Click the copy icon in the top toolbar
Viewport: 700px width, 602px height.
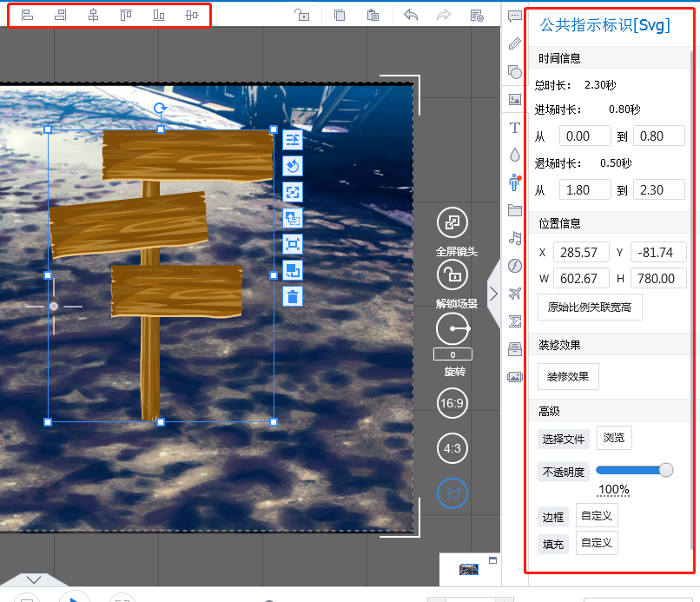pyautogui.click(x=340, y=15)
